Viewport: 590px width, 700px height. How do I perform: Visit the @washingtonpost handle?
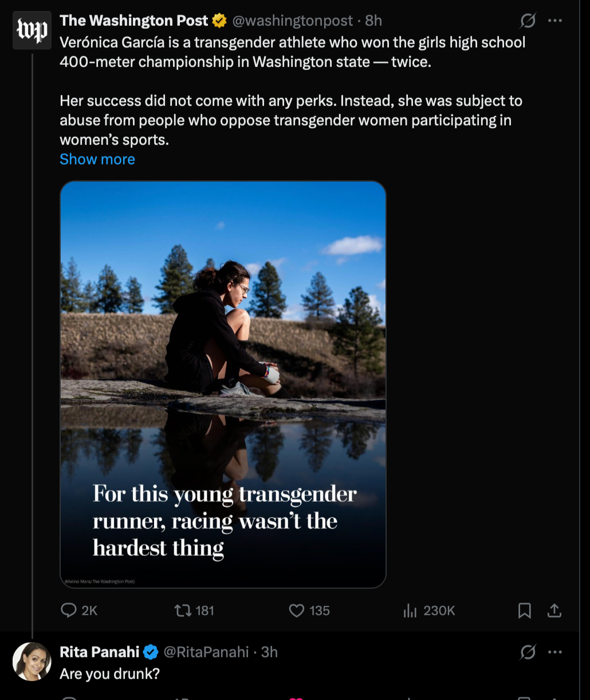coord(292,21)
